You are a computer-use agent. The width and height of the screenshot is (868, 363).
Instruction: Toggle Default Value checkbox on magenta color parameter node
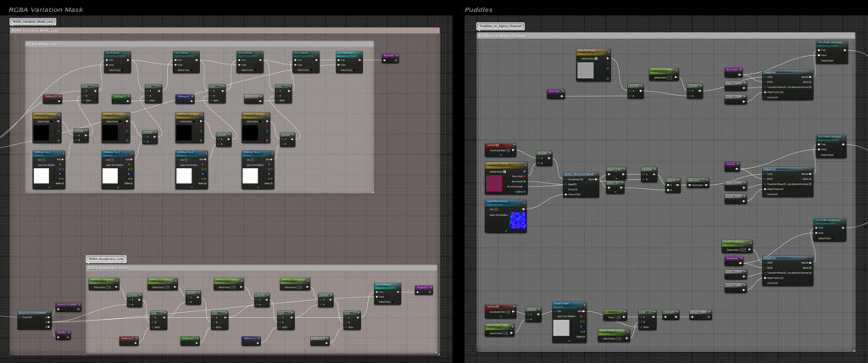[505, 172]
